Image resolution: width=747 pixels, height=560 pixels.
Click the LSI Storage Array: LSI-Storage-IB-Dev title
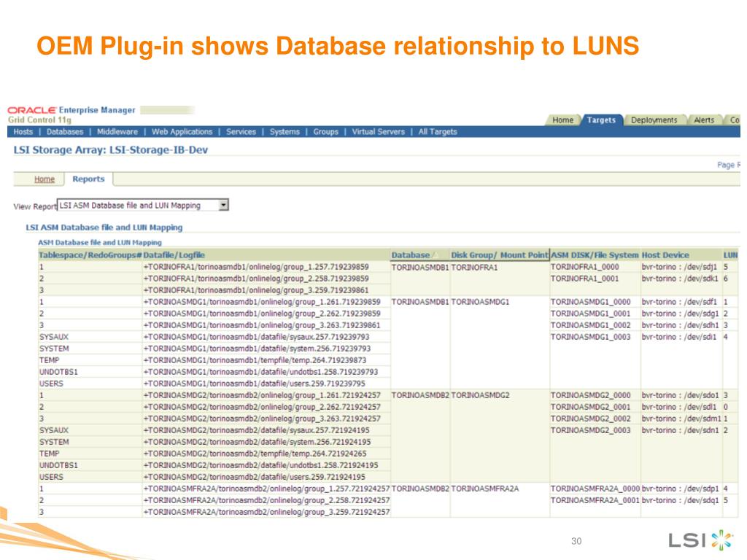(x=111, y=150)
